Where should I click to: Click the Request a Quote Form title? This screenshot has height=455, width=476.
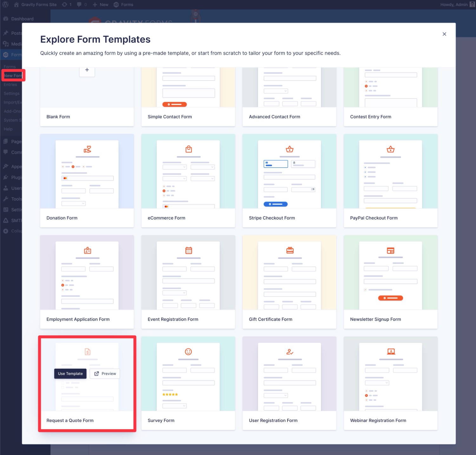70,420
